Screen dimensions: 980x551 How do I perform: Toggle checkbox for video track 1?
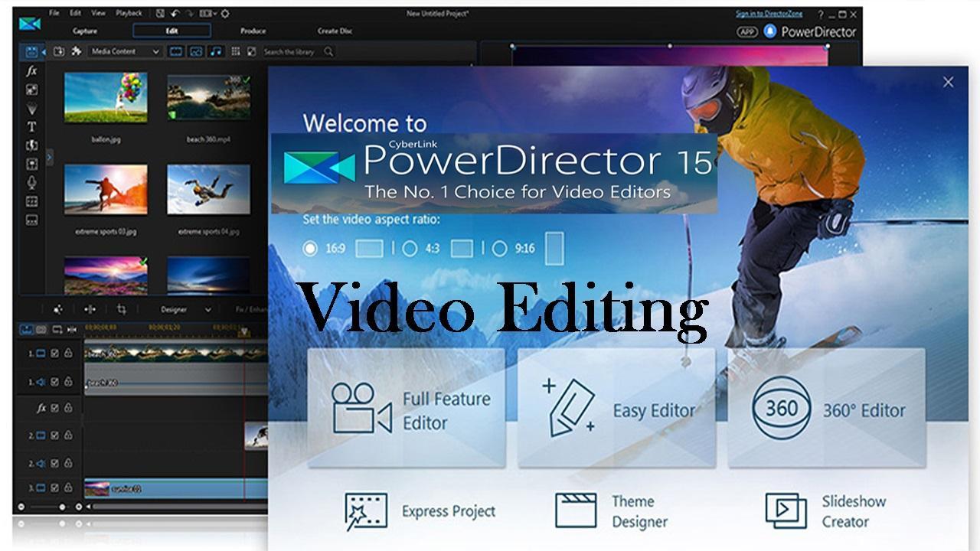click(x=55, y=354)
